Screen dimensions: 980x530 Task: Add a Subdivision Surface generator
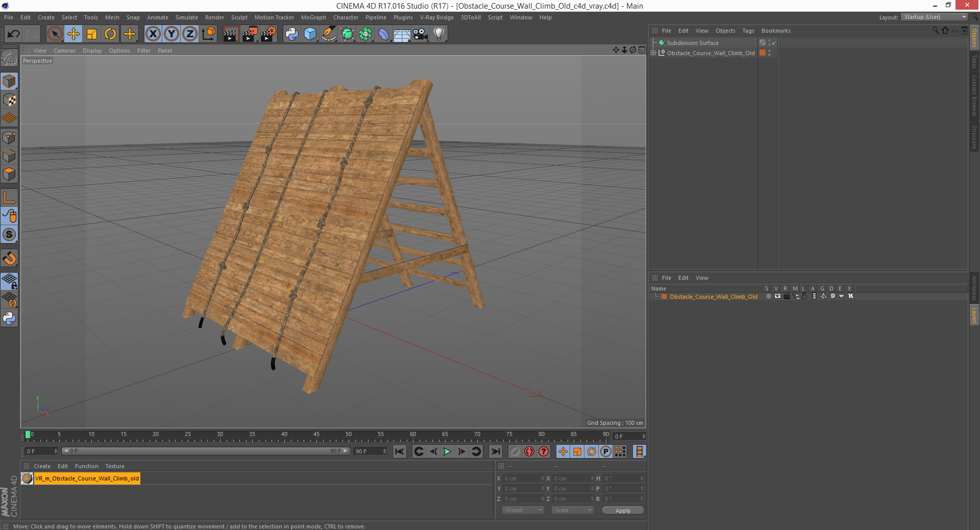point(347,34)
